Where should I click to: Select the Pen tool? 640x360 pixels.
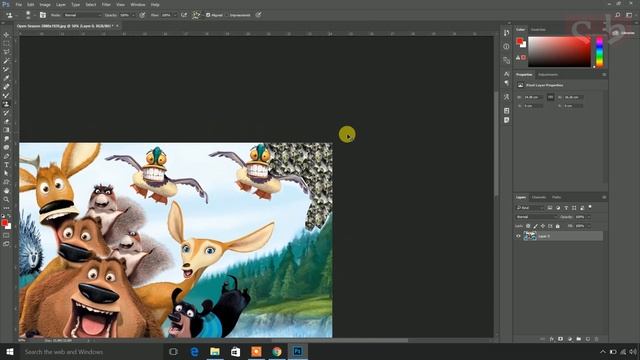(x=6, y=156)
